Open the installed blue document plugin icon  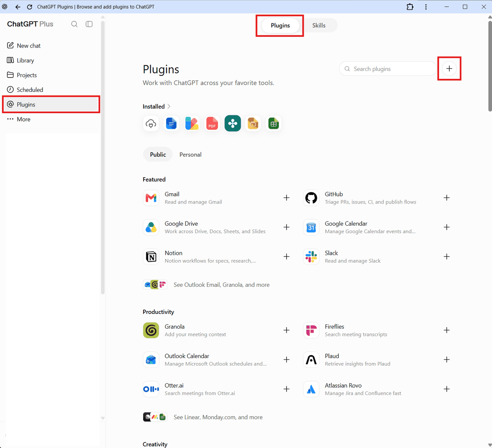point(171,123)
